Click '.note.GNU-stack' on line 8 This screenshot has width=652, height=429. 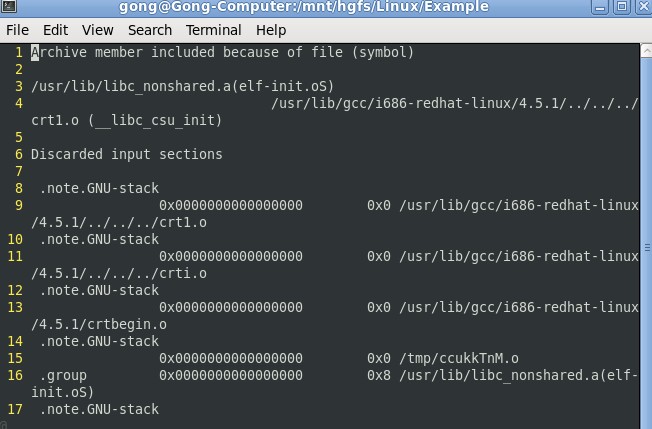[99, 188]
